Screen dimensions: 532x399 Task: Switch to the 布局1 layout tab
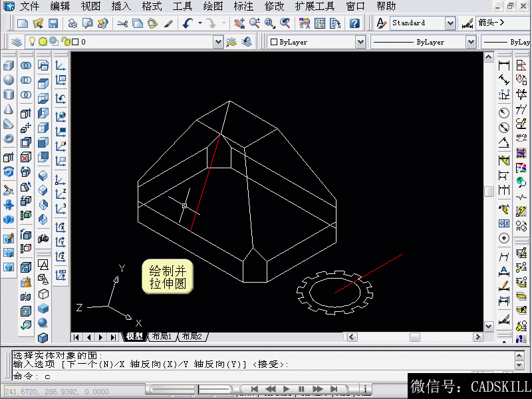(x=162, y=336)
